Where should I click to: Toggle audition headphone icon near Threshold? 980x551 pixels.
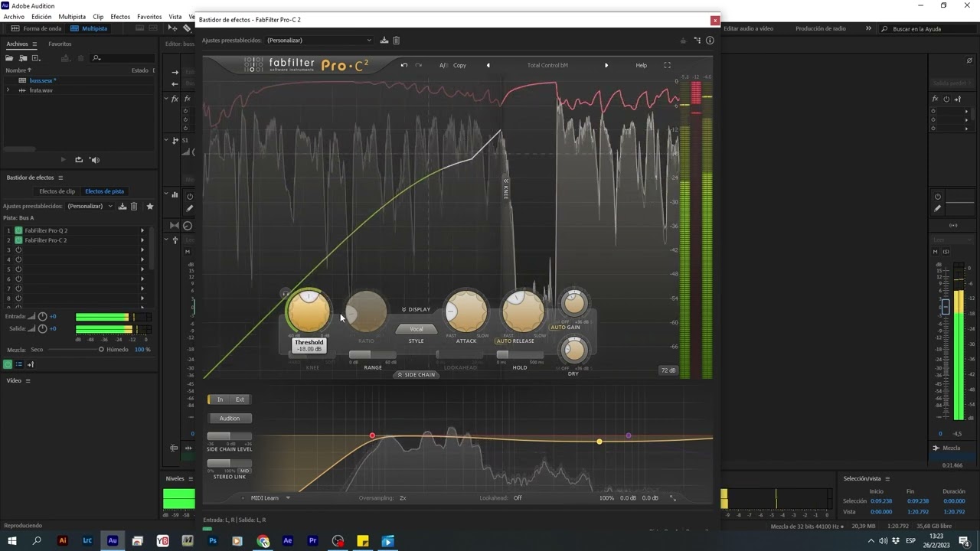click(x=285, y=293)
